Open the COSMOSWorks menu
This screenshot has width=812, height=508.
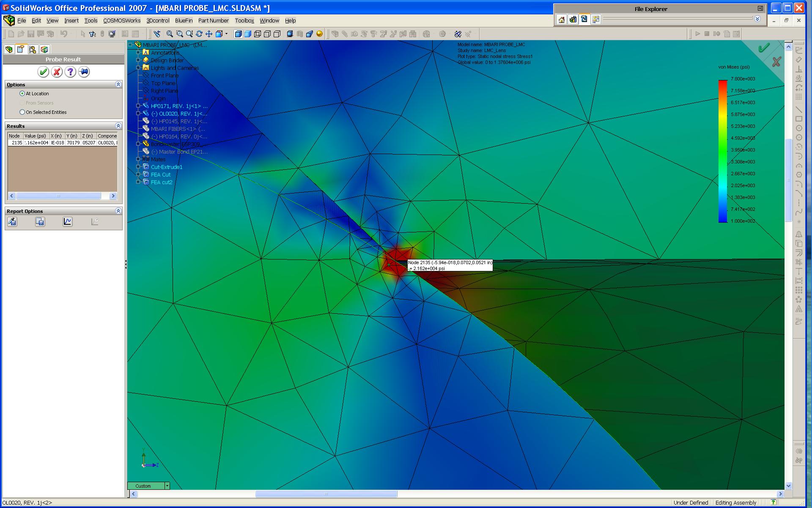pyautogui.click(x=122, y=20)
